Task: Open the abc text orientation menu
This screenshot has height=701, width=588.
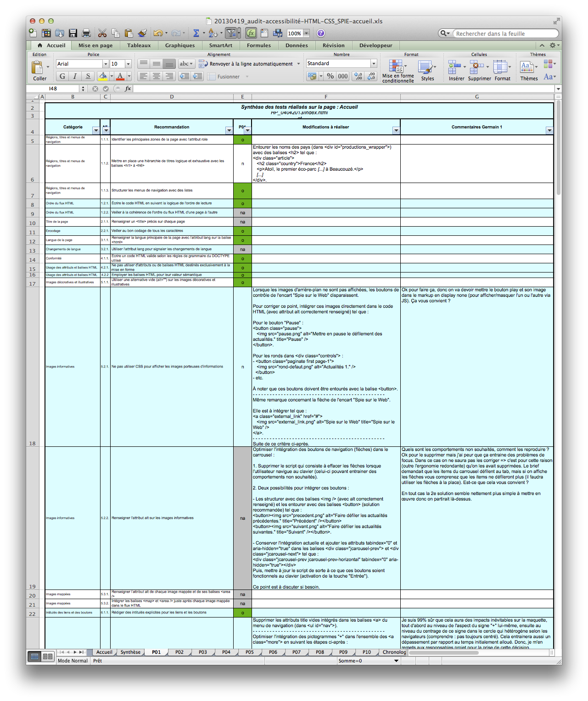Action: pos(186,64)
